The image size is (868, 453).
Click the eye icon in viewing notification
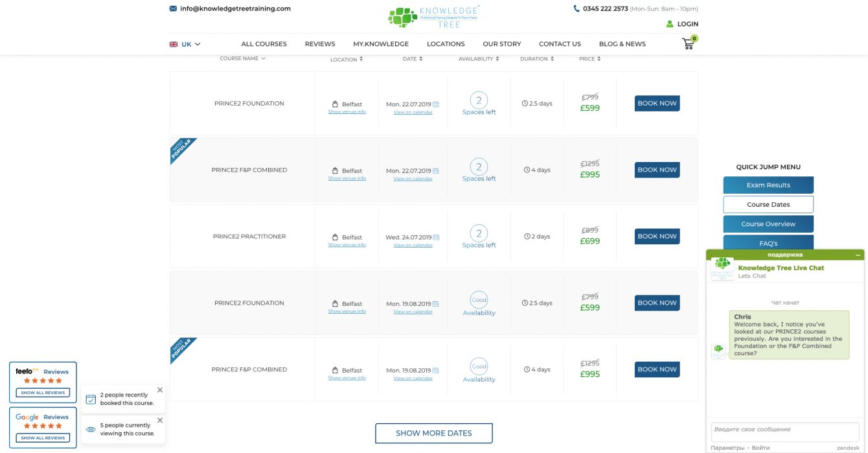[x=91, y=429]
